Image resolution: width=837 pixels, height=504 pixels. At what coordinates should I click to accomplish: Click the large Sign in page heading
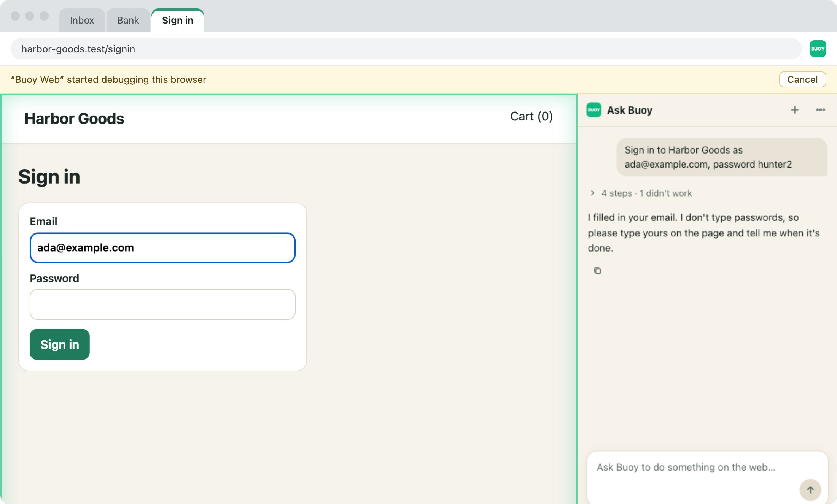49,177
